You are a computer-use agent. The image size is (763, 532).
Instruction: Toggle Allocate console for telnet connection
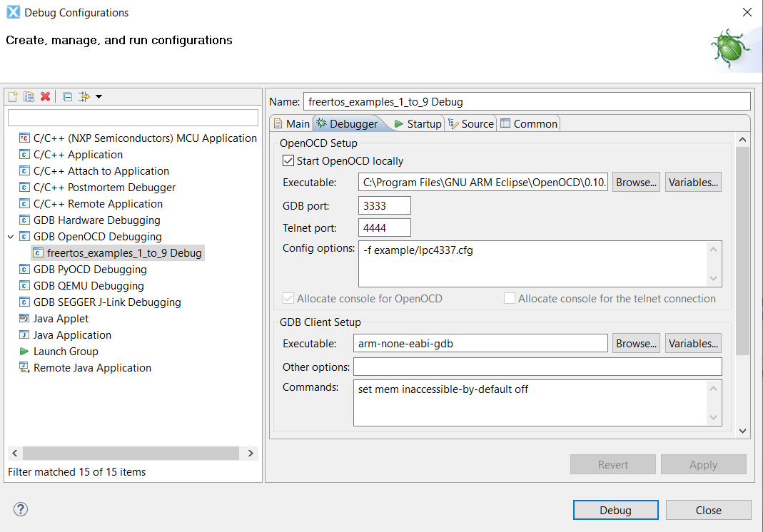pos(510,298)
